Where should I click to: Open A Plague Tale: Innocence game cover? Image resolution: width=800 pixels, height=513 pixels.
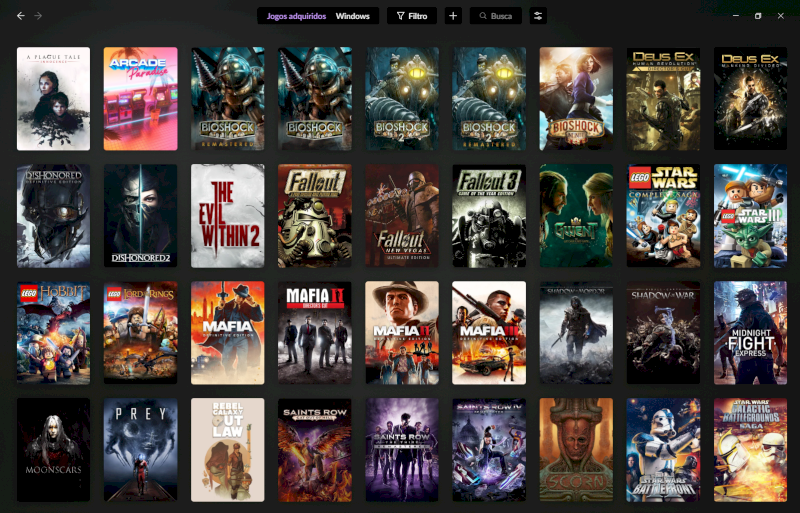click(53, 98)
